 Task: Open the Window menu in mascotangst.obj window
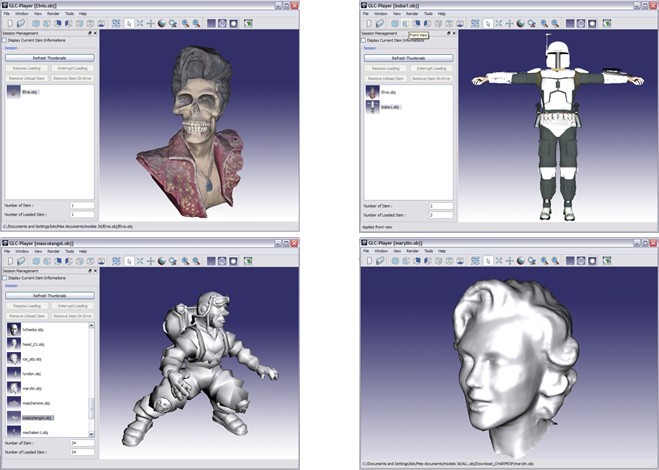click(x=22, y=251)
